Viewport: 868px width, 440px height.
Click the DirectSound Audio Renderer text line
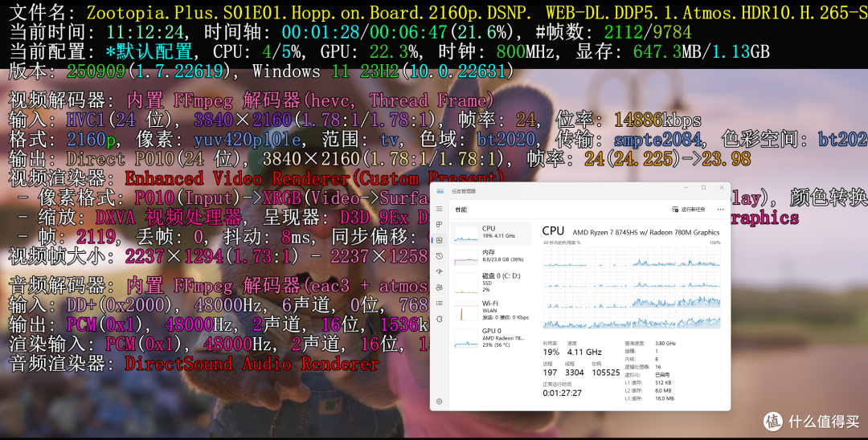pos(252,364)
